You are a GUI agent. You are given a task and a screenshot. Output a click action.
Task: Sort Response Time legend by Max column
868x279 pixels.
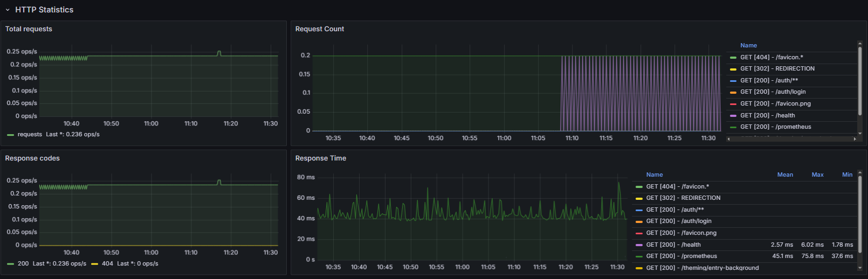[817, 175]
